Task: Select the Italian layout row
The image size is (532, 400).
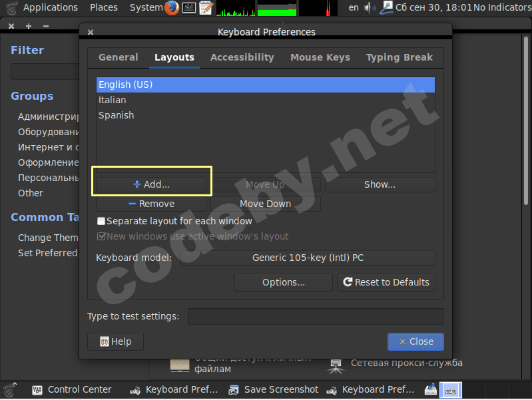Action: (265, 100)
